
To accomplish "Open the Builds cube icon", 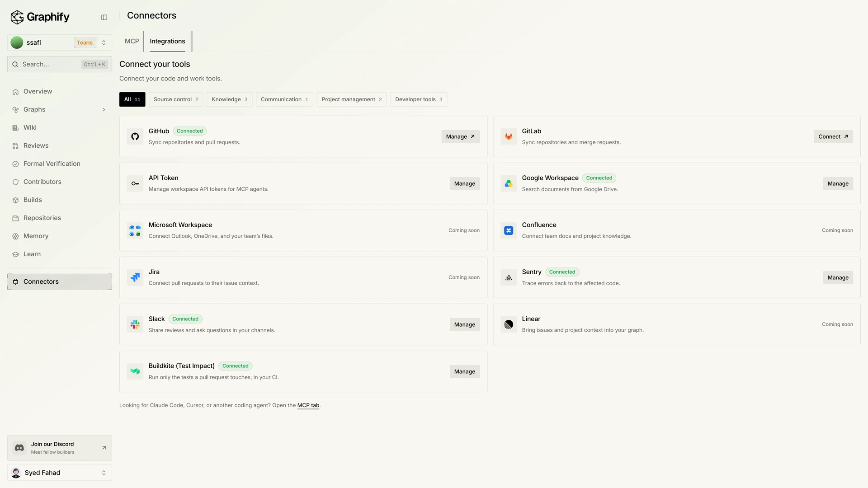I will click(x=15, y=200).
